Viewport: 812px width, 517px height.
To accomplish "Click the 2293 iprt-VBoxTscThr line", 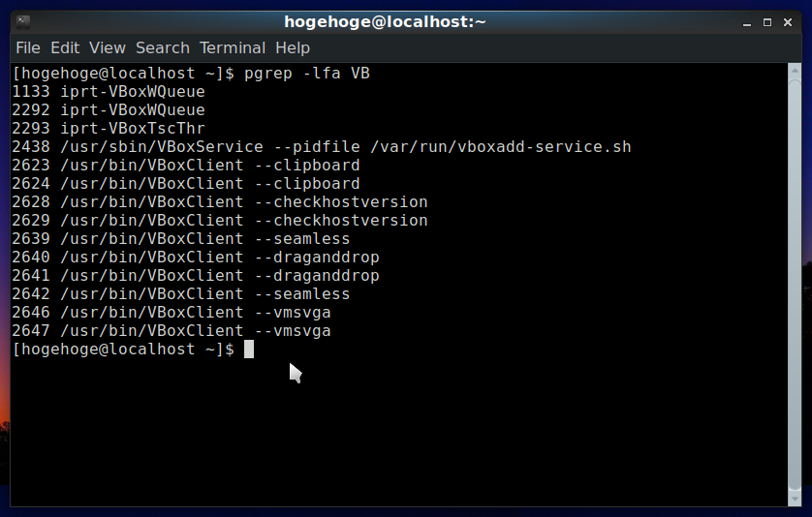I will click(109, 129).
